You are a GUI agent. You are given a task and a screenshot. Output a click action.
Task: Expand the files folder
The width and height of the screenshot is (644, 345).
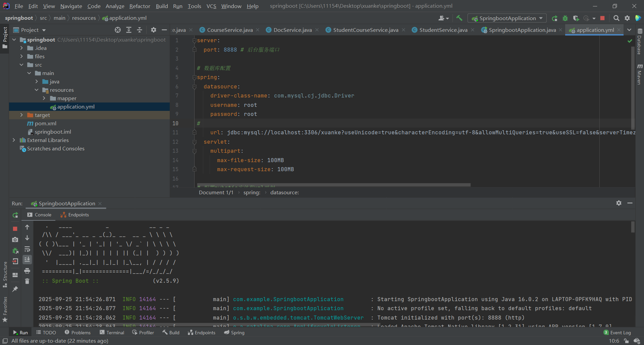click(21, 56)
